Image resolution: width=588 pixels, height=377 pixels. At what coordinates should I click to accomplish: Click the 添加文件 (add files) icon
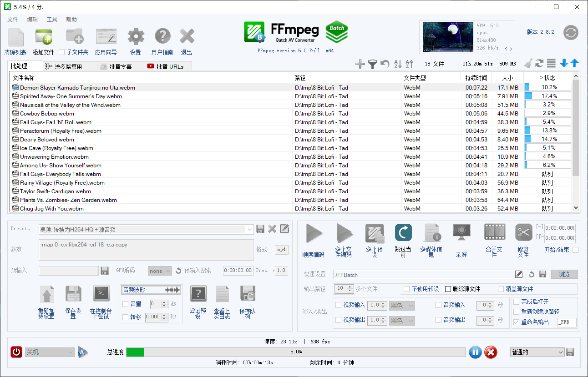point(43,36)
